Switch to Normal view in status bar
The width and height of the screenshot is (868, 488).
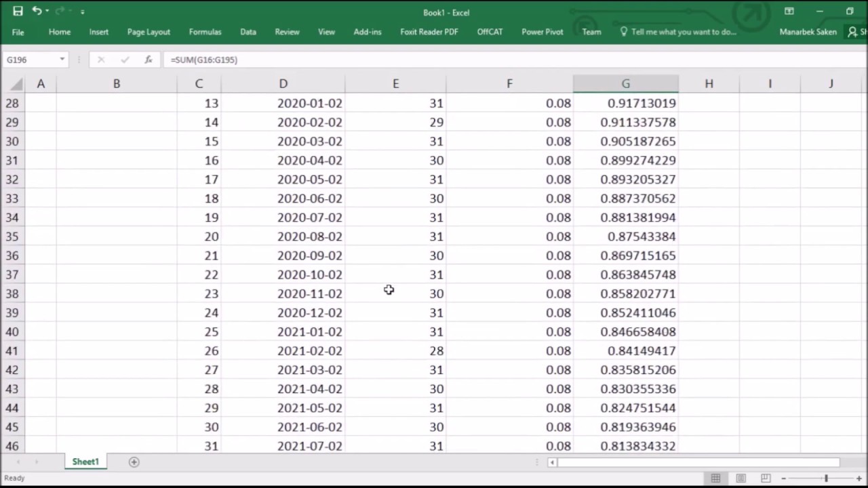point(715,478)
